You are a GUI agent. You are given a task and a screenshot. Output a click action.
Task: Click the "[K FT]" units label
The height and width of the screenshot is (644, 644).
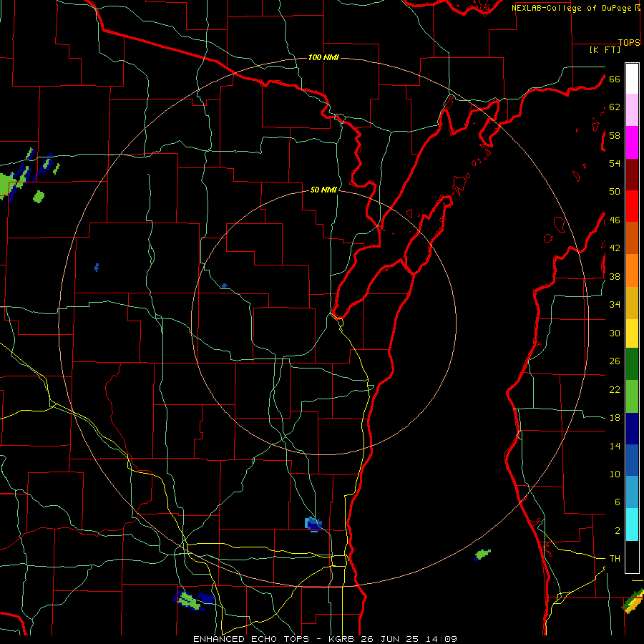[x=605, y=49]
